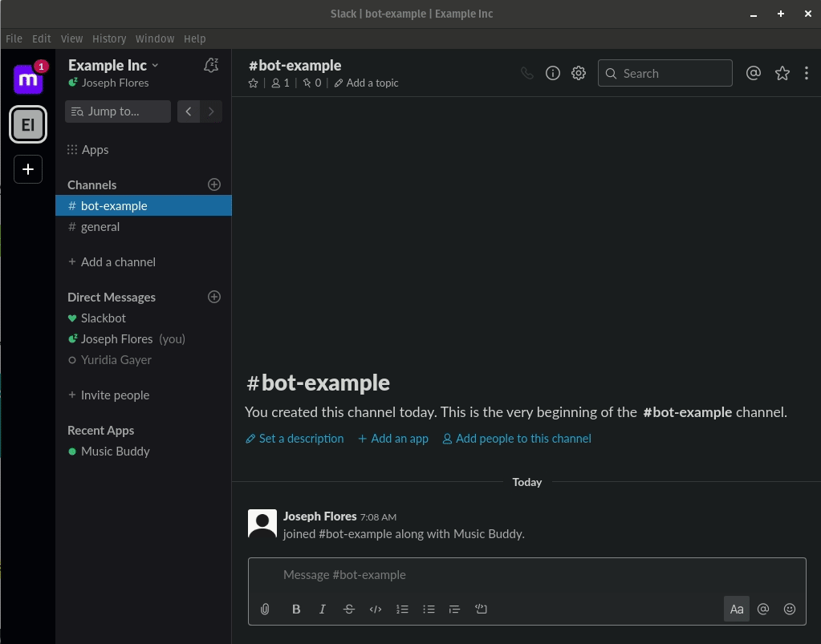The image size is (821, 644).
Task: Create a channel using Channels plus icon
Action: pos(214,184)
